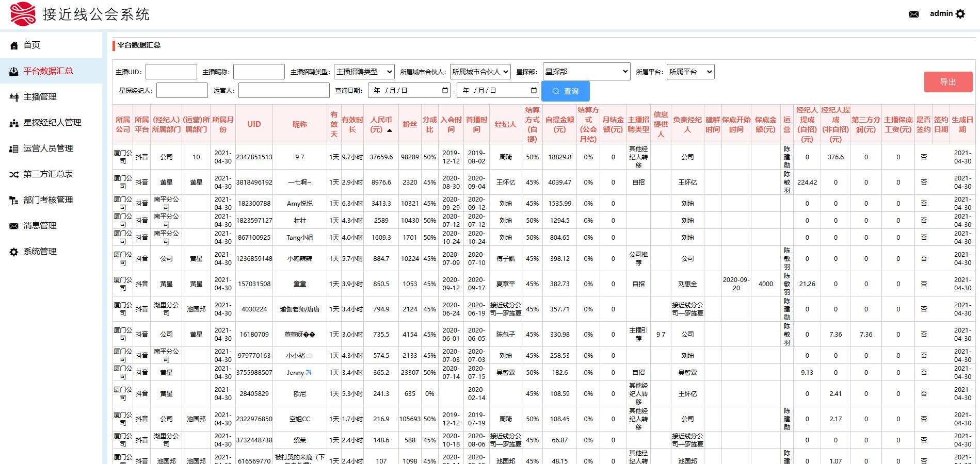Click the home icon beside 首页

(x=14, y=45)
